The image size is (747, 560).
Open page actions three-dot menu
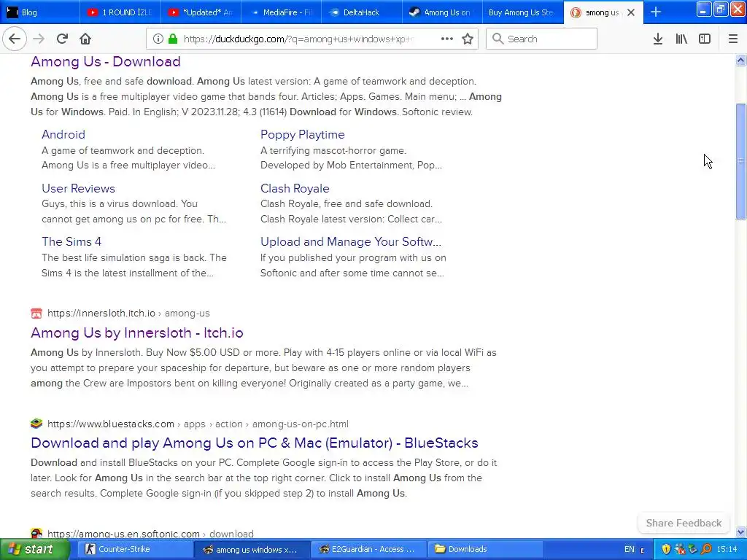tap(447, 39)
